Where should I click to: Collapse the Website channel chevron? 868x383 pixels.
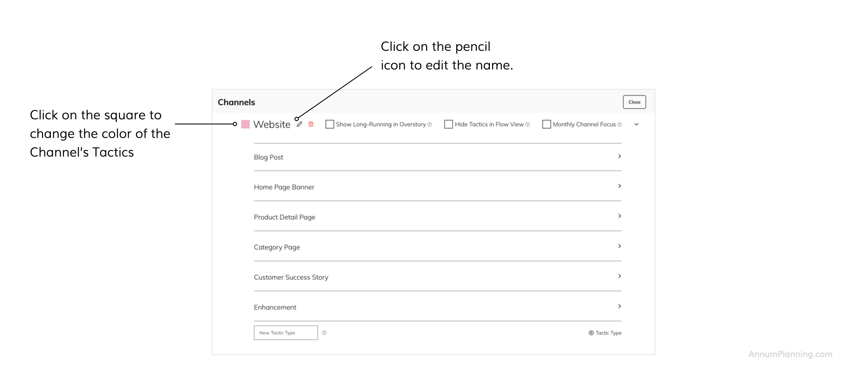[637, 124]
